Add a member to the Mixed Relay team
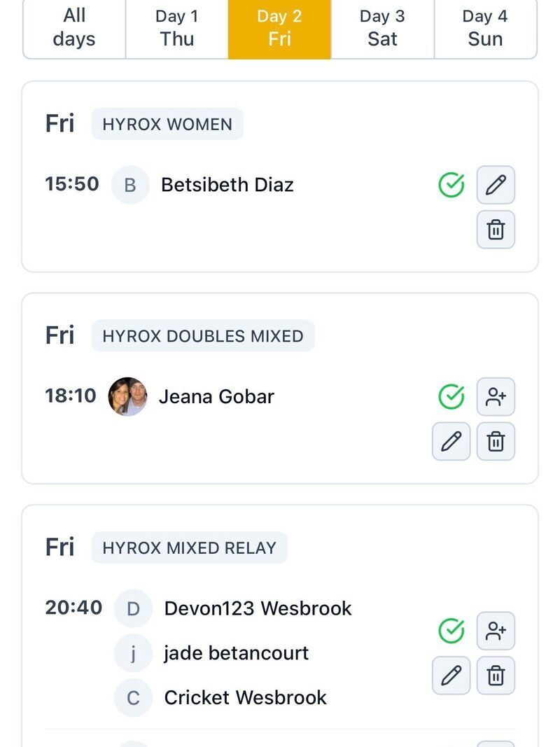The height and width of the screenshot is (747, 560). click(x=496, y=631)
